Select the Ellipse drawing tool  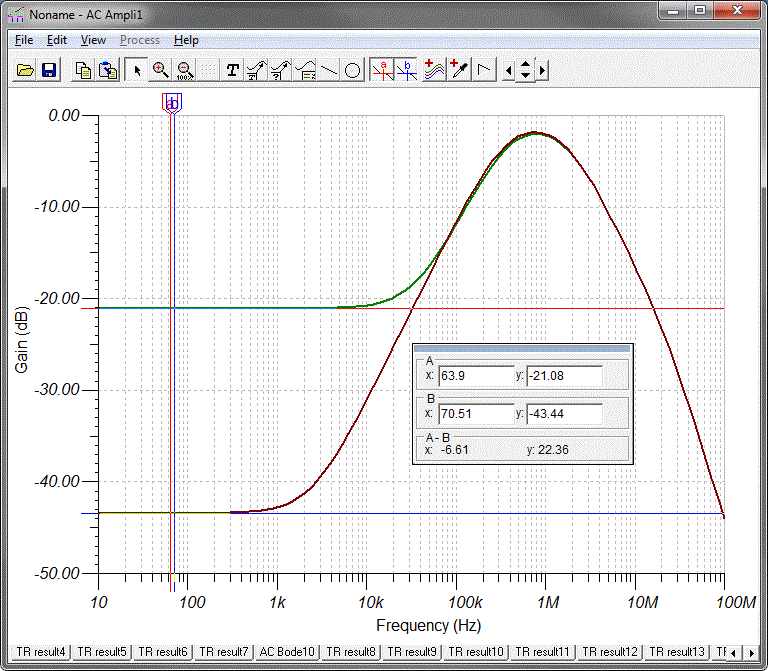coord(353,70)
